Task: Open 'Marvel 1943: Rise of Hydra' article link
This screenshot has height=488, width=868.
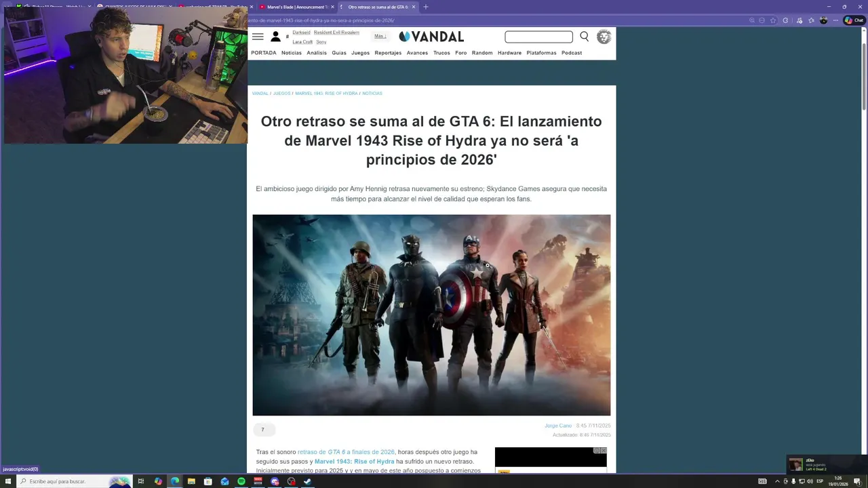Action: (354, 462)
